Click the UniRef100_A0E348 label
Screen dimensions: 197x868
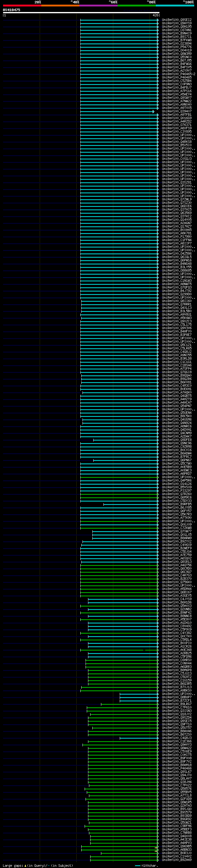pyautogui.click(x=177, y=650)
